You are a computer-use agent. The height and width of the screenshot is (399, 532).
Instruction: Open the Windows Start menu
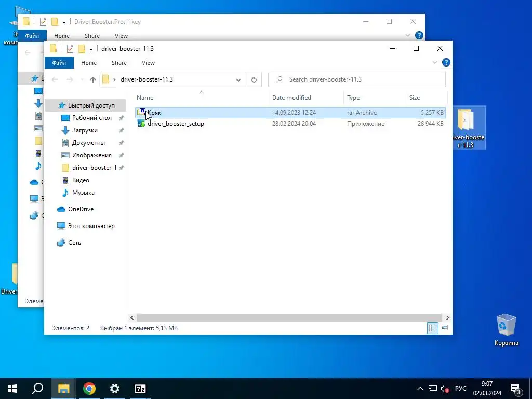coord(12,389)
